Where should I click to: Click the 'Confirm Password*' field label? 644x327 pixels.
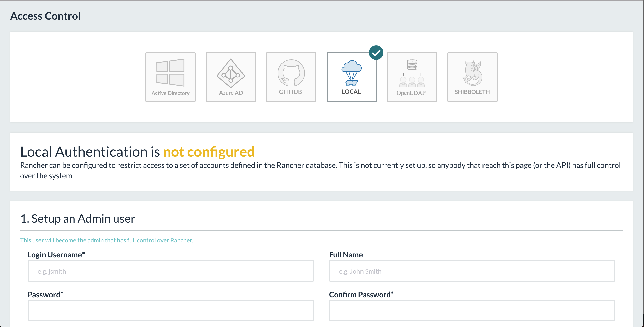[361, 295]
